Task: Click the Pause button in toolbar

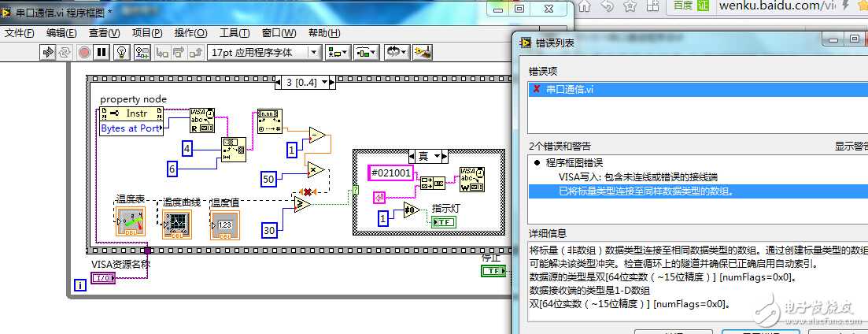Action: (x=102, y=52)
